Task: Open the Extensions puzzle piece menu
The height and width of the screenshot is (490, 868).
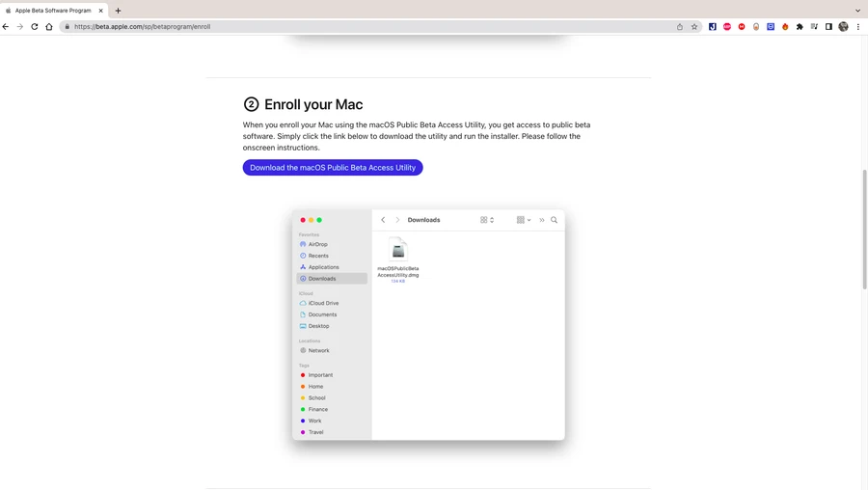Action: pos(800,27)
